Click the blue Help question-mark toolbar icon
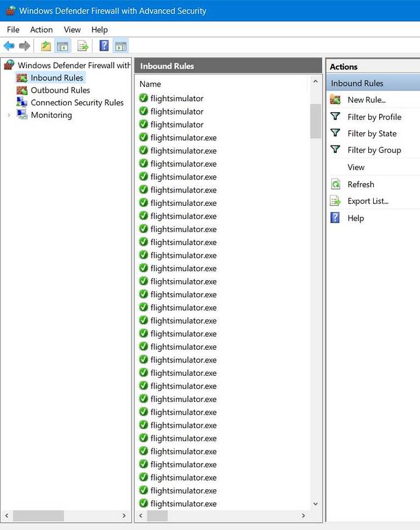 point(104,45)
